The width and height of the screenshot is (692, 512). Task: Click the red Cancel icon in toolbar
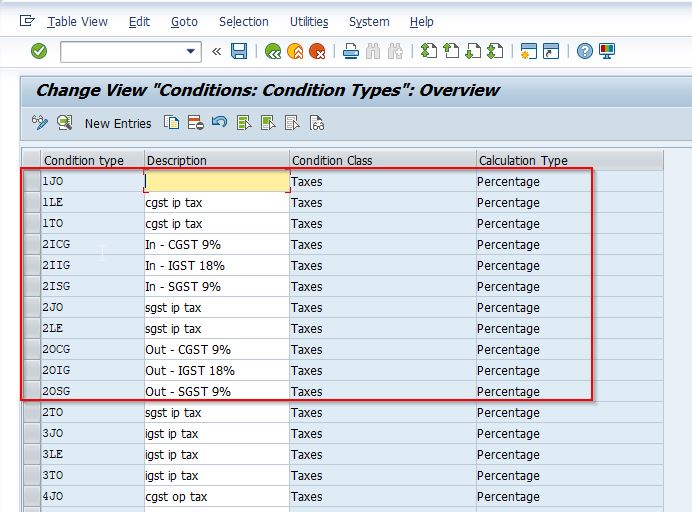click(x=317, y=51)
